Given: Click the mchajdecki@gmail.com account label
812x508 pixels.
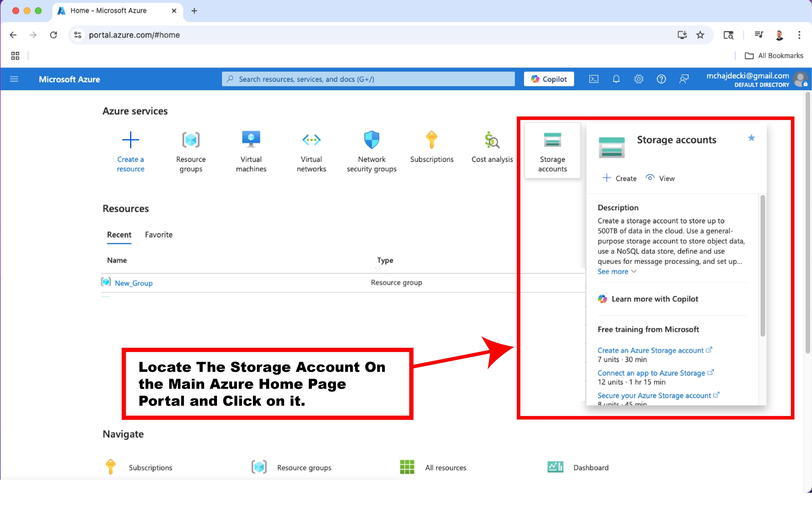Looking at the screenshot, I should point(748,76).
